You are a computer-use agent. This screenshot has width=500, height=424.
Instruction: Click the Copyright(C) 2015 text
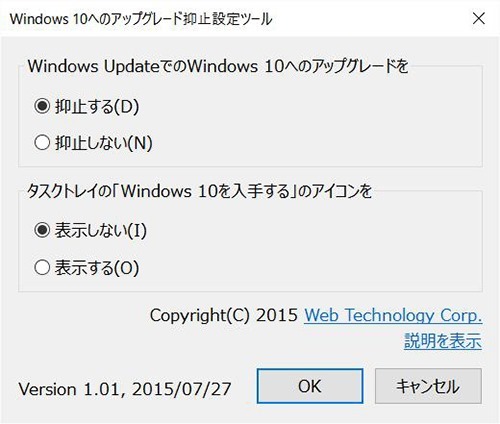pos(223,315)
